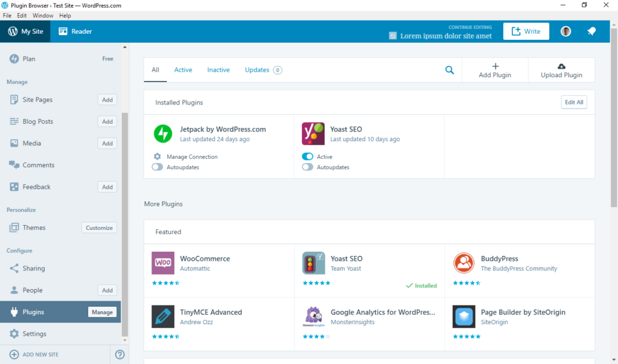Screen dimensions: 618x364
Task: Enable Autoupdates for Yoast SEO
Action: 308,167
